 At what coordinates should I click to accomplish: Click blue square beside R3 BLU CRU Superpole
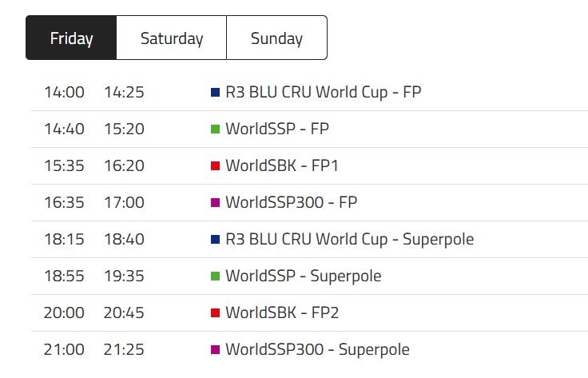(215, 239)
